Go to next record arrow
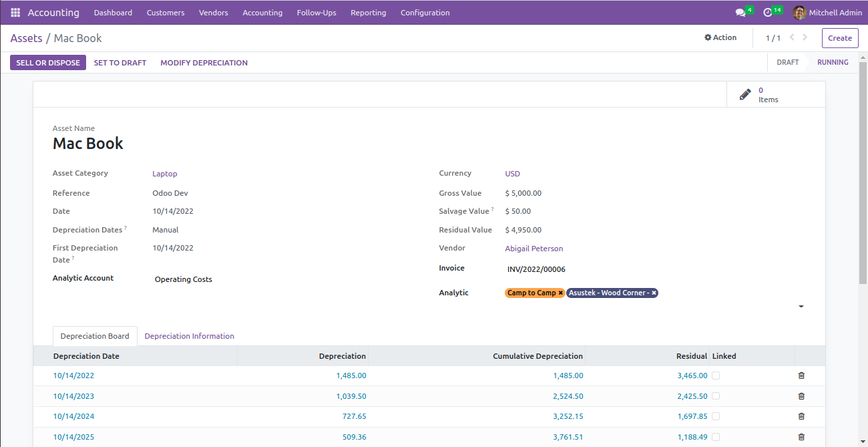The width and height of the screenshot is (868, 447). pos(805,38)
